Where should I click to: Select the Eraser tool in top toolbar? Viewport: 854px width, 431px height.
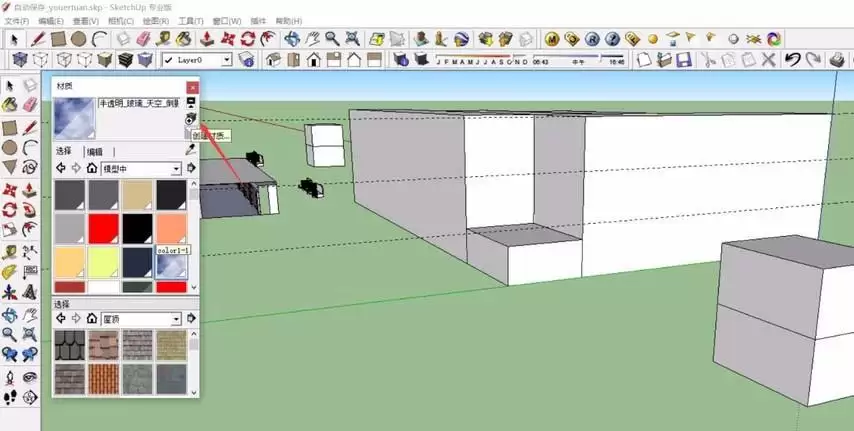(x=143, y=39)
